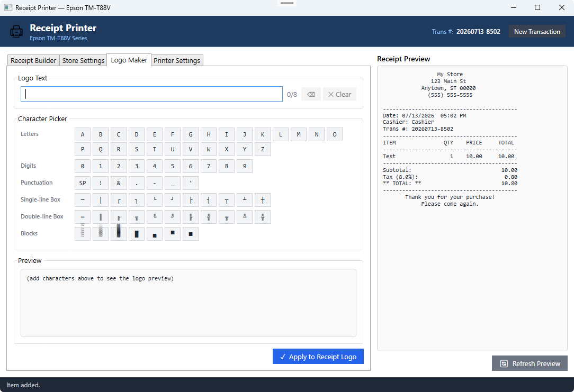Pick letter W in Character Picker
Screen dimensions: 574x392
[x=208, y=149]
